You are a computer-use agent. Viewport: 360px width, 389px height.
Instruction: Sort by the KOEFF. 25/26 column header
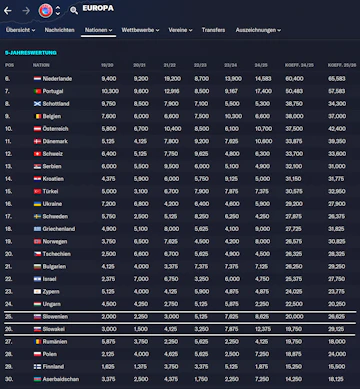coord(342,65)
